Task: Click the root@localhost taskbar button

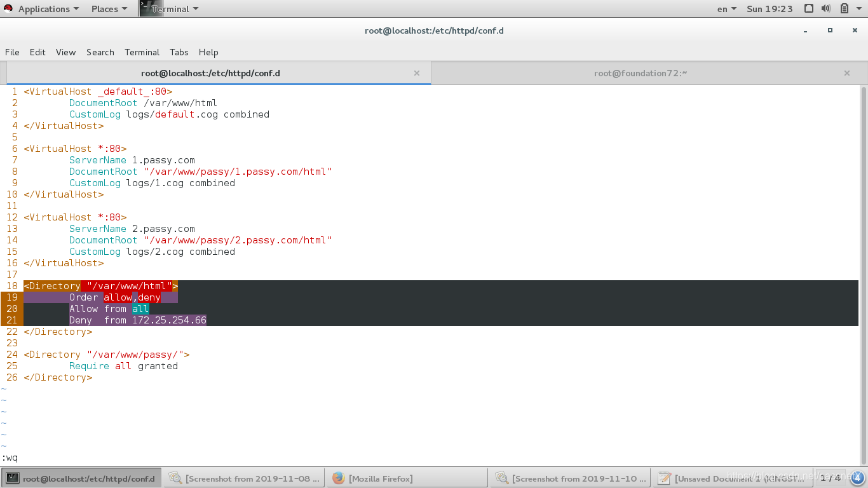Action: coord(81,478)
